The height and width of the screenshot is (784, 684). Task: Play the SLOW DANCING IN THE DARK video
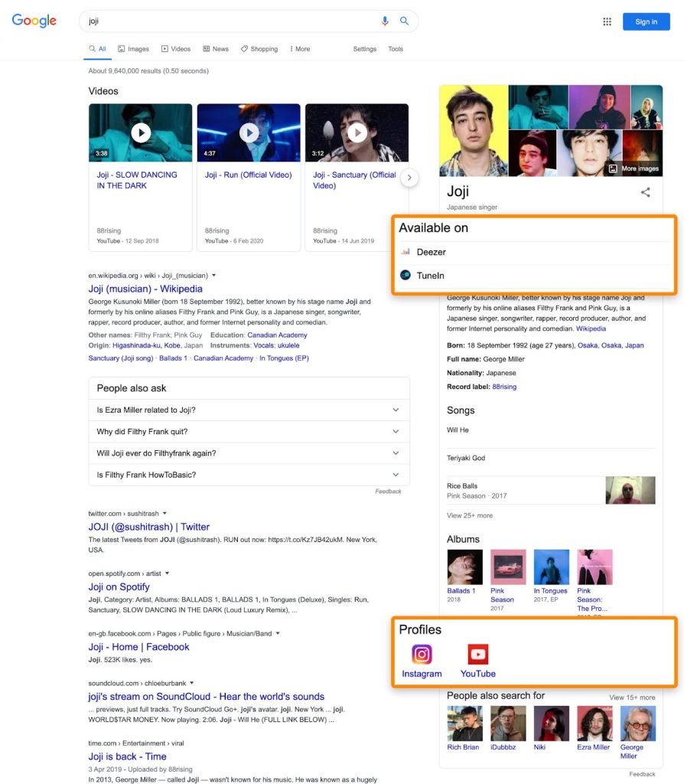[x=141, y=132]
